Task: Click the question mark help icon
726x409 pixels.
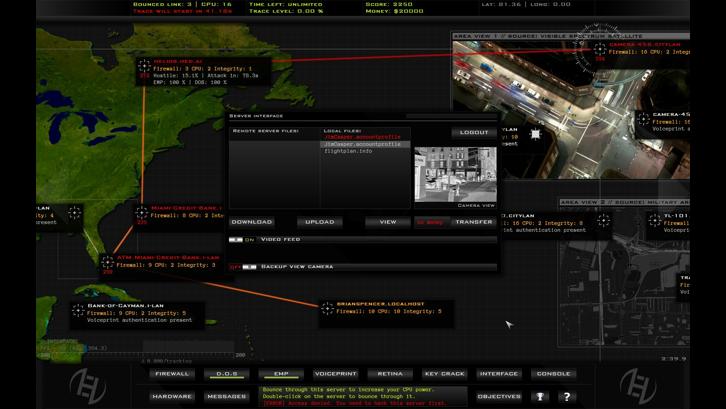Action: tap(567, 396)
